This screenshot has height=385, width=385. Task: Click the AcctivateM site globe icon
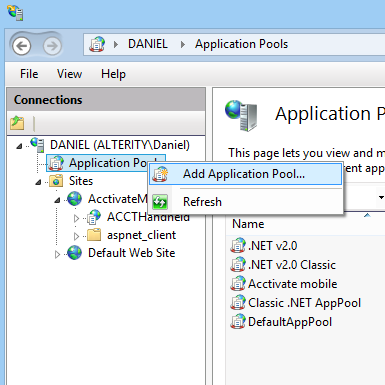[74, 199]
